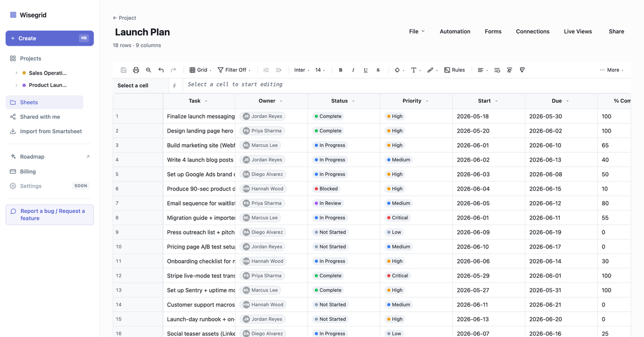Open the Grid view dropdown
The width and height of the screenshot is (644, 337).
(200, 70)
